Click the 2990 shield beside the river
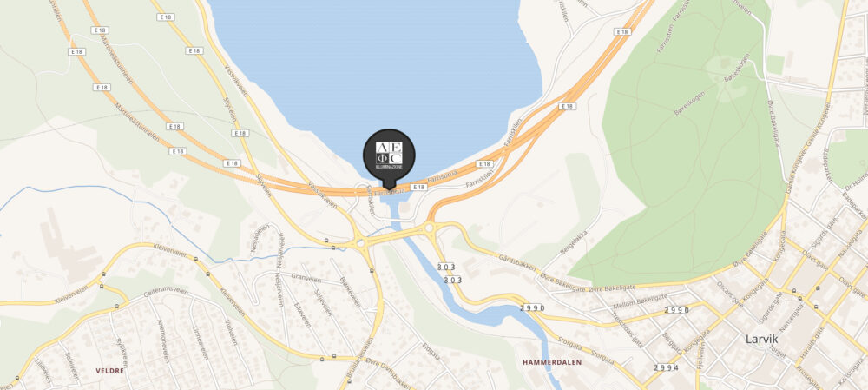868x390 pixels. click(x=533, y=307)
